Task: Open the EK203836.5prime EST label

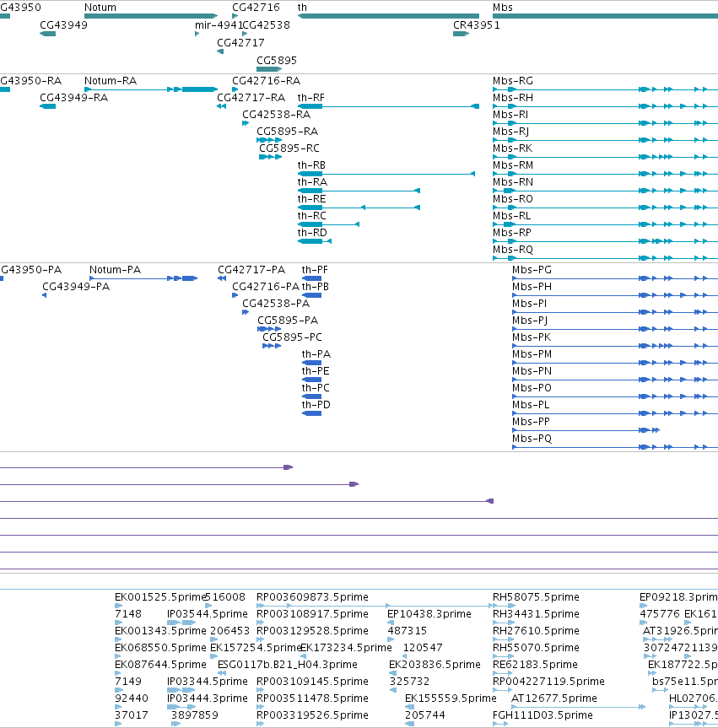Action: pos(435,665)
